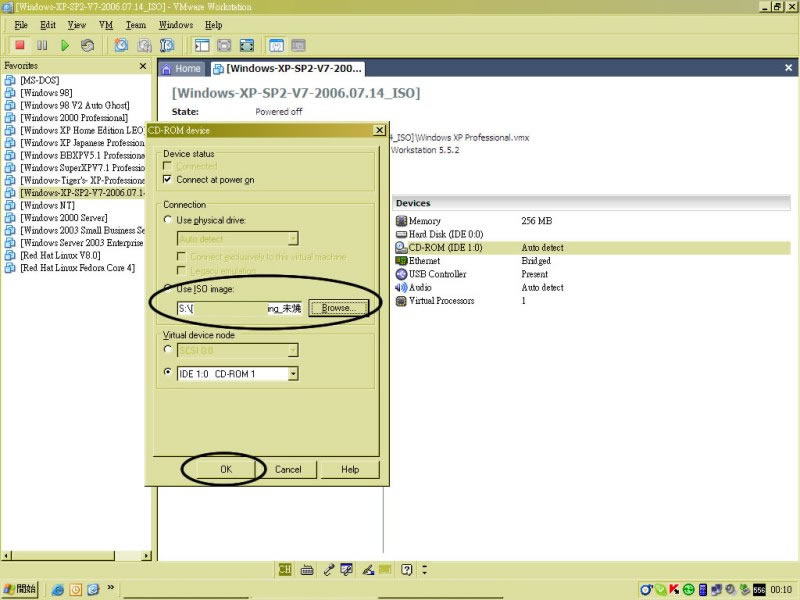Image resolution: width=800 pixels, height=600 pixels.
Task: Switch to the Windows-XP-SP2-V7 tab
Action: 288,68
